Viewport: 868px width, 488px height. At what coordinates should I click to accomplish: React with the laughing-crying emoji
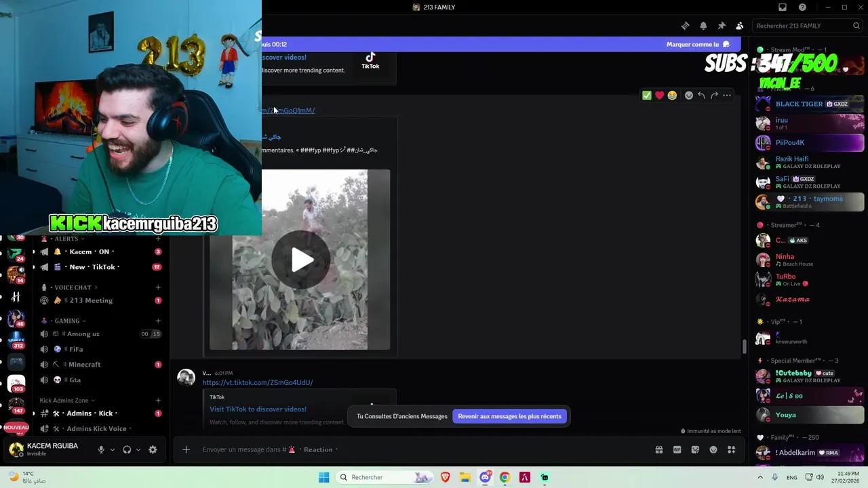(x=672, y=96)
